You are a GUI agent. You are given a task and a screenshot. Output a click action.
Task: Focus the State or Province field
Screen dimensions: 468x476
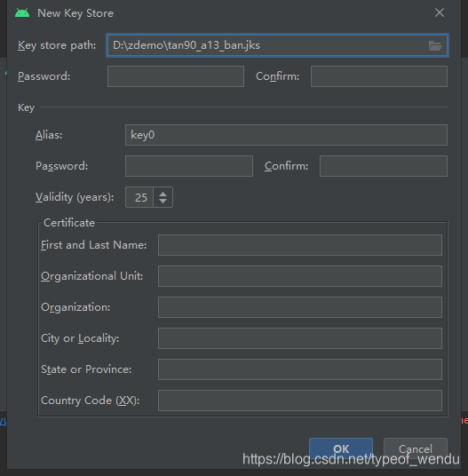coord(300,369)
